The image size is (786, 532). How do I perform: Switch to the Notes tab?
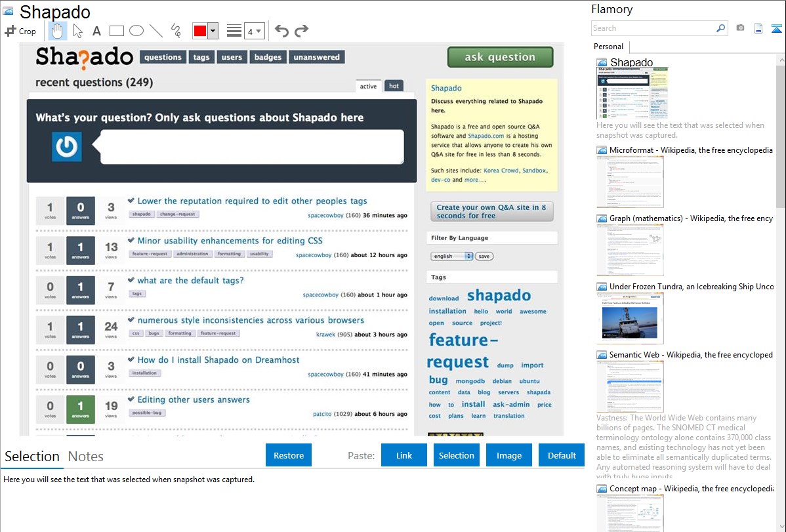click(x=86, y=457)
